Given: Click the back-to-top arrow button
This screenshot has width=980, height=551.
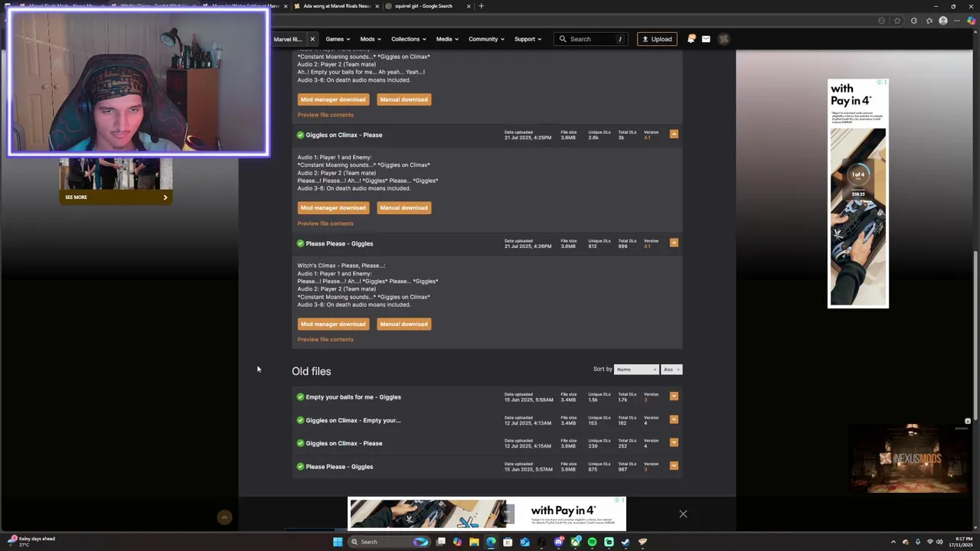Looking at the screenshot, I should coord(224,518).
